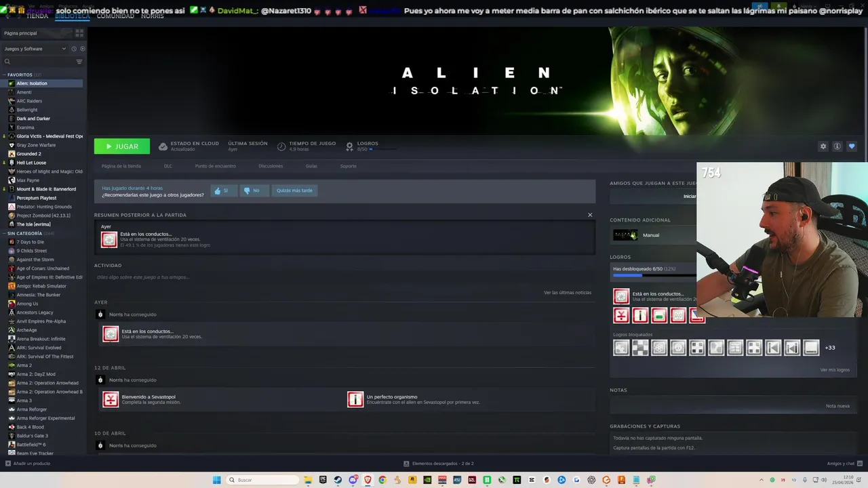The height and width of the screenshot is (488, 868).
Task: Click the recent activity clock icon
Action: [74, 49]
